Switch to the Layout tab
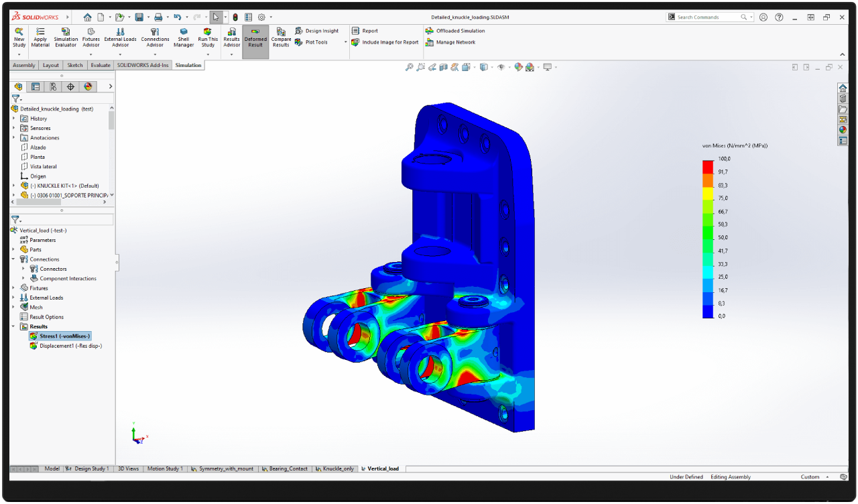This screenshot has height=504, width=858. 51,65
